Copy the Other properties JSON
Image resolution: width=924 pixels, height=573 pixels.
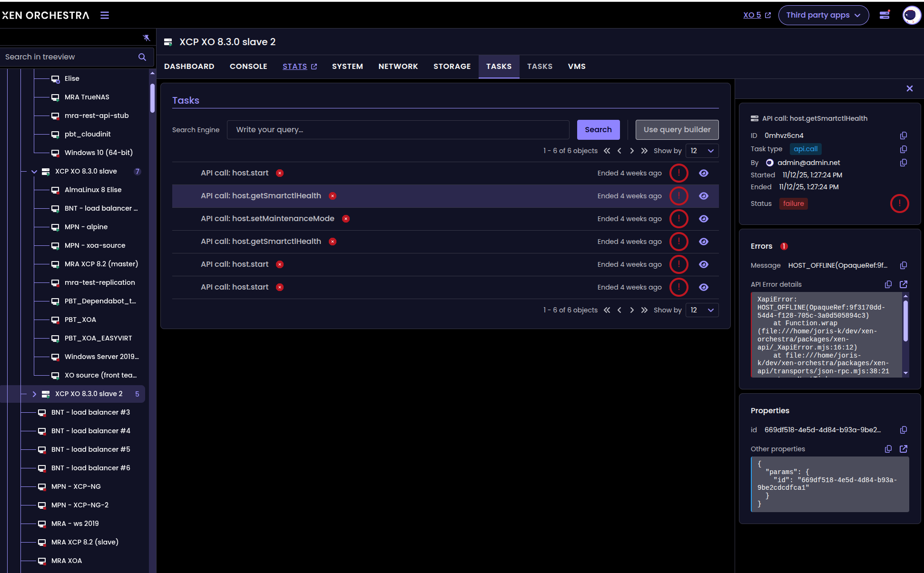point(888,449)
